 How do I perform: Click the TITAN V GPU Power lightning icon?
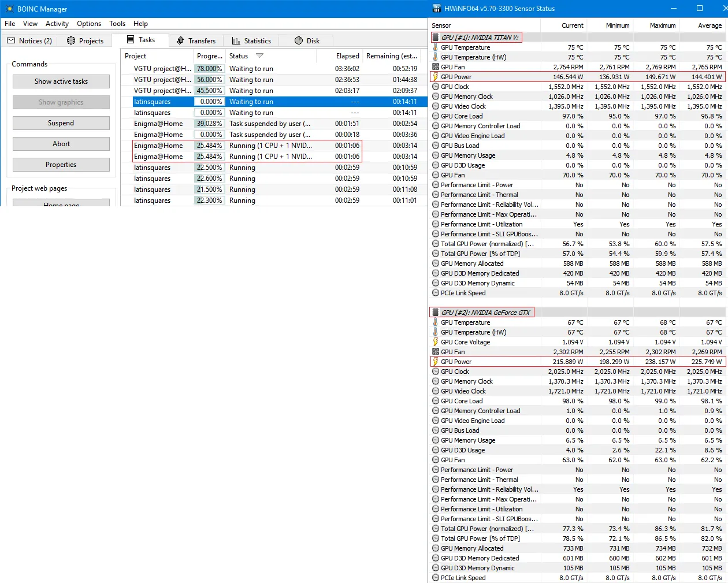point(436,77)
